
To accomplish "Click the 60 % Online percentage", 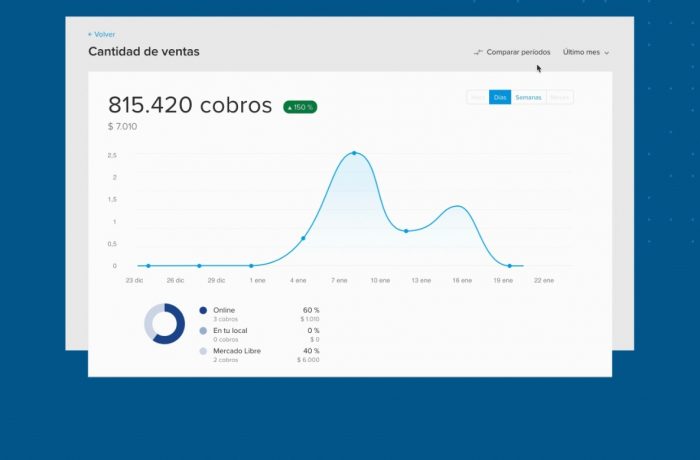I will pos(311,310).
